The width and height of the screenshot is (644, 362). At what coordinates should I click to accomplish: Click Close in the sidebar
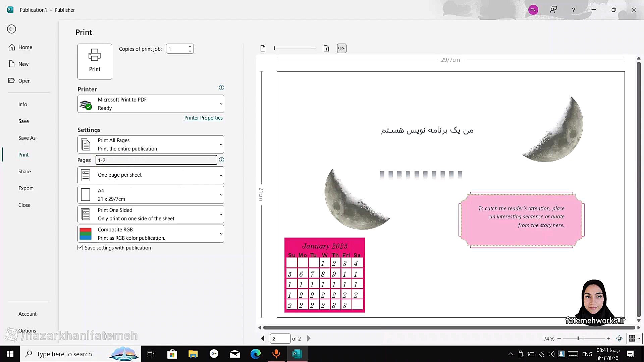click(24, 205)
